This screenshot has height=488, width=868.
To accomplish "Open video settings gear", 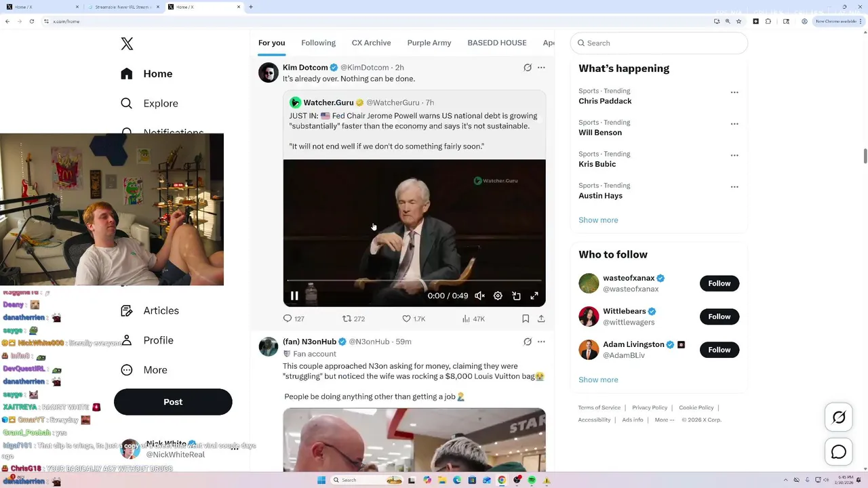I will click(498, 296).
